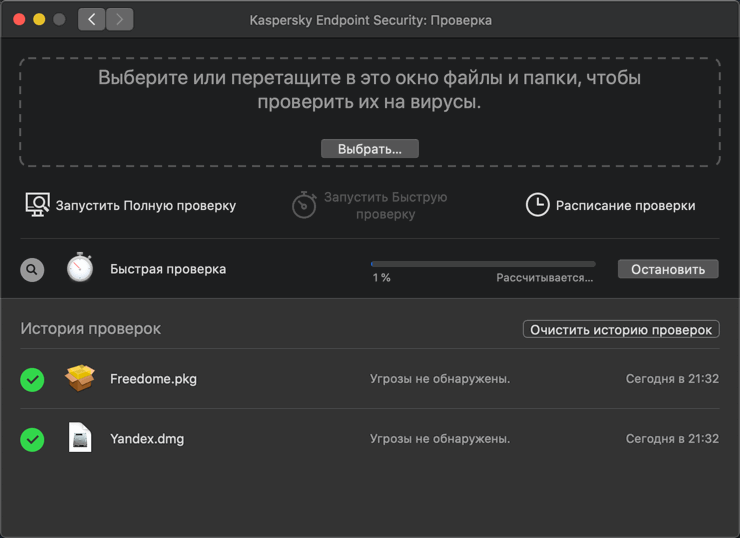The width and height of the screenshot is (740, 538).
Task: Click the green checkmark next to Freedome.pkg
Action: tap(32, 379)
